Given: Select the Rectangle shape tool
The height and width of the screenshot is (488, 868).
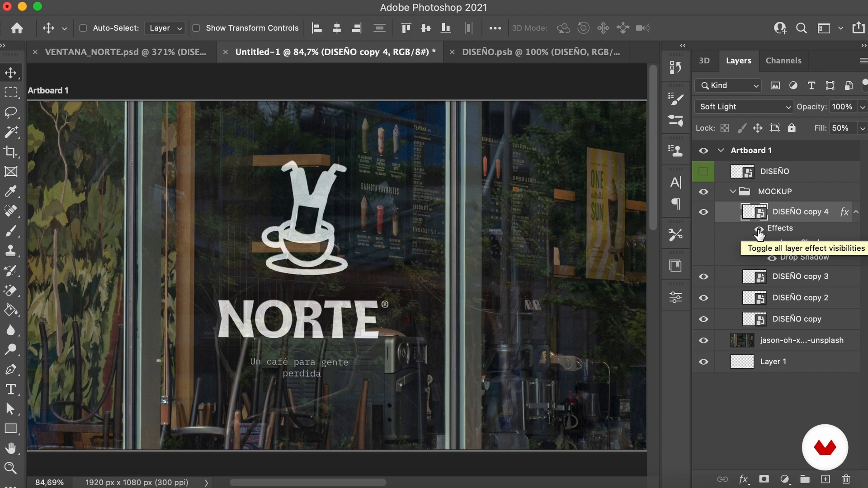Looking at the screenshot, I should click(x=10, y=429).
